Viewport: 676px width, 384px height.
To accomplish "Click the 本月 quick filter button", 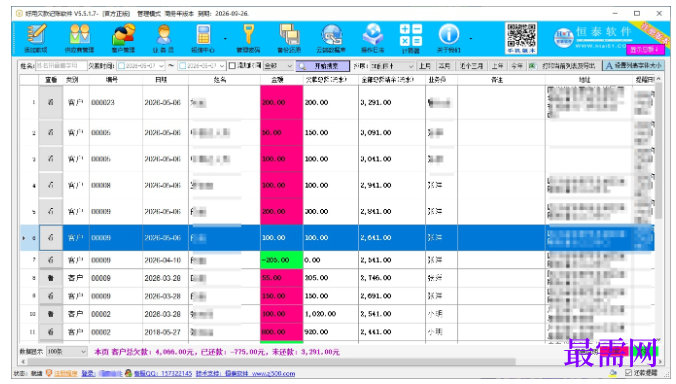I will point(444,66).
